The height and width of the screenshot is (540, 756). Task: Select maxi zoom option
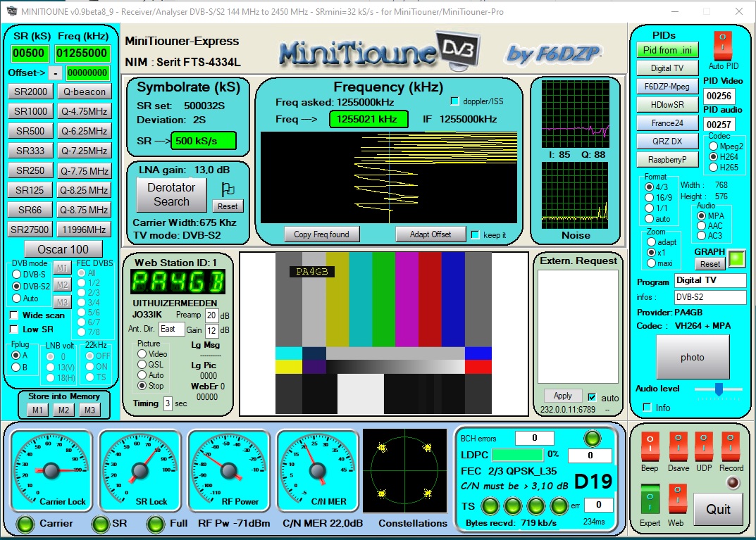coord(652,263)
